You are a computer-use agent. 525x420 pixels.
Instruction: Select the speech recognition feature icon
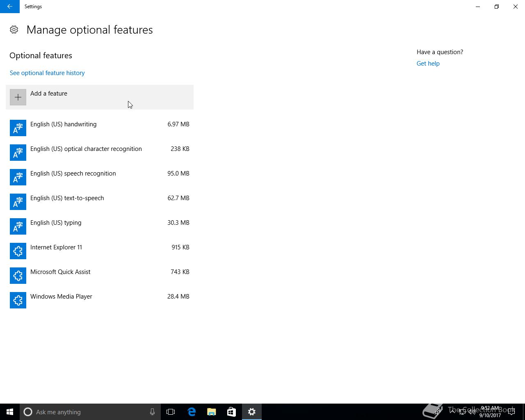(18, 177)
